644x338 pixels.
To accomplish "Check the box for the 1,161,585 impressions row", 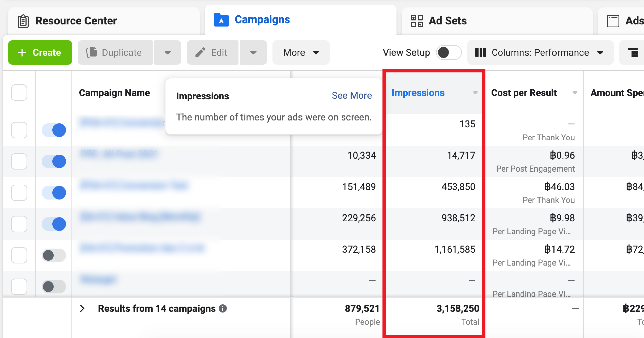I will pyautogui.click(x=19, y=255).
